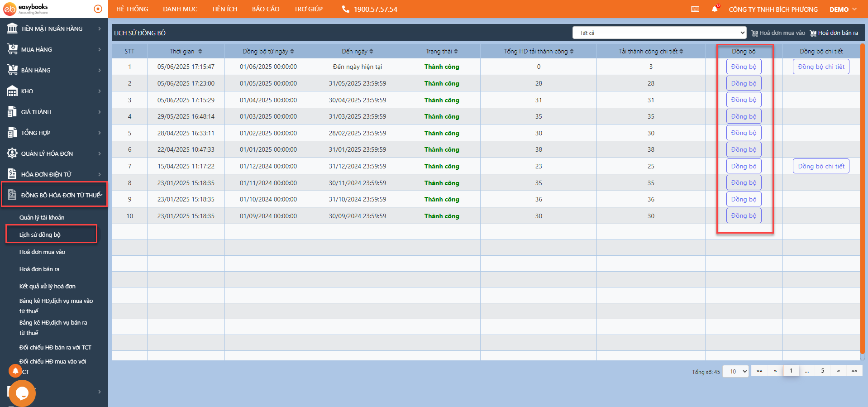Go to last page with » » button
This screenshot has width=868, height=407.
tap(854, 370)
